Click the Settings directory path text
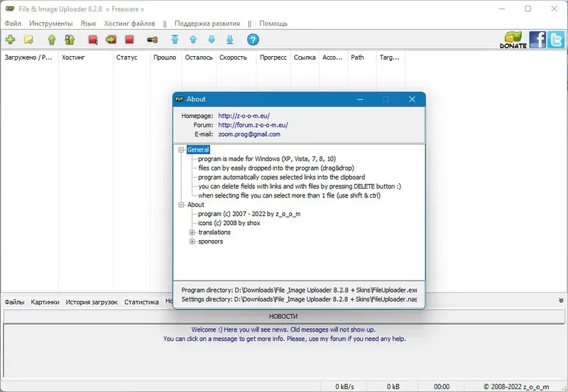The height and width of the screenshot is (392, 568). [x=299, y=299]
